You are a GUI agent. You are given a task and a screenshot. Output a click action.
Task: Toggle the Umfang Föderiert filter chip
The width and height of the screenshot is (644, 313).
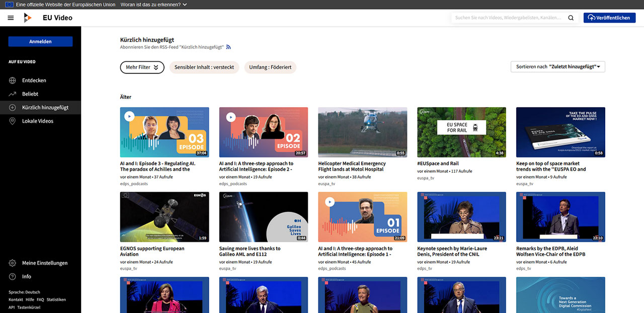pos(270,67)
